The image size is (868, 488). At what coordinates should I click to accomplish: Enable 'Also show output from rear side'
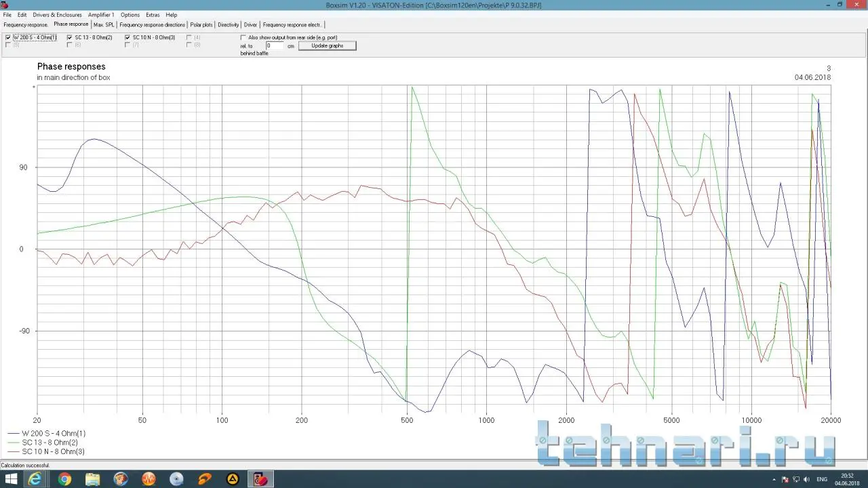tap(243, 37)
